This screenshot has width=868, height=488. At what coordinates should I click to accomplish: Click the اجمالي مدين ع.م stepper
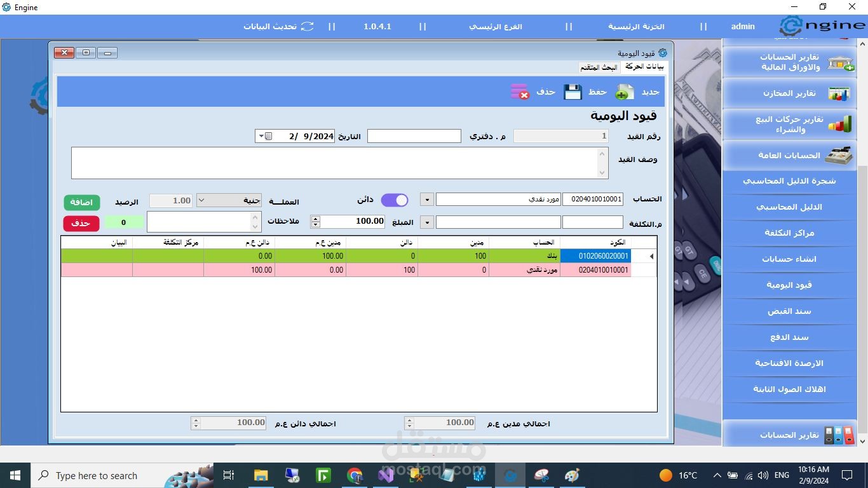point(409,423)
